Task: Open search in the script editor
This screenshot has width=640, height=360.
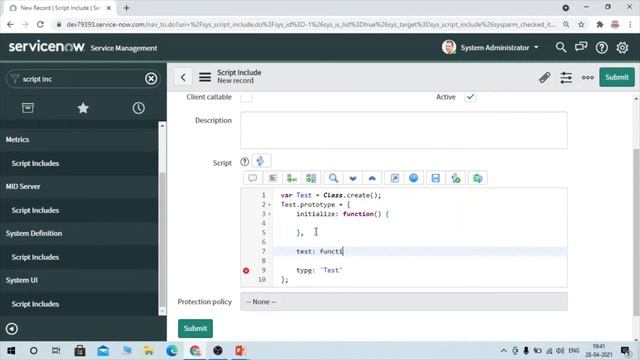Action: pyautogui.click(x=333, y=178)
